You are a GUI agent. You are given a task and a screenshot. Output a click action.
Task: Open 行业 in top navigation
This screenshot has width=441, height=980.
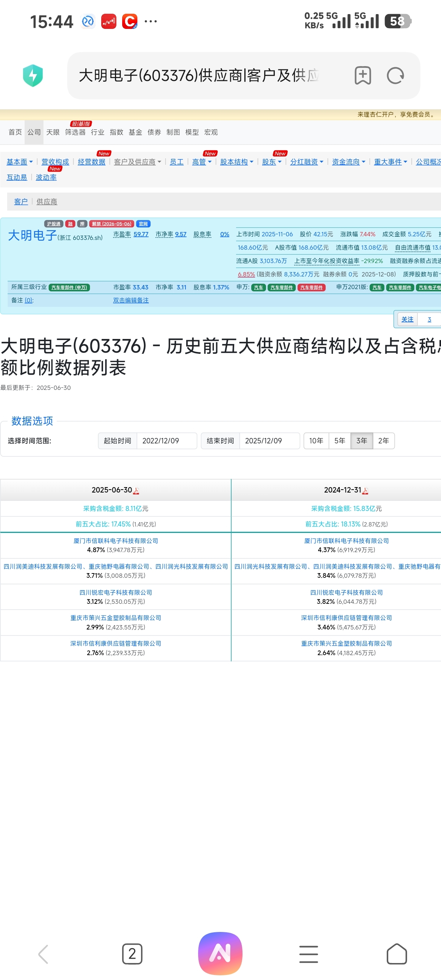tap(97, 132)
